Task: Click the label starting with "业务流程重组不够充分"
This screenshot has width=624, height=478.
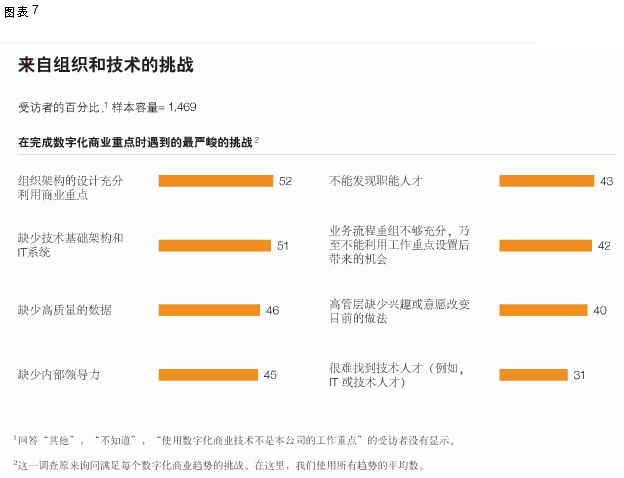Action: 399,245
